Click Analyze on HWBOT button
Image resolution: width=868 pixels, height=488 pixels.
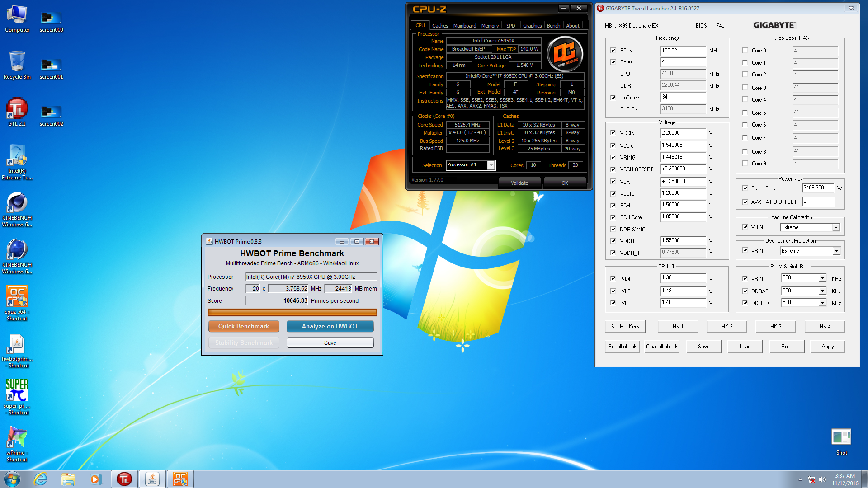pyautogui.click(x=330, y=326)
